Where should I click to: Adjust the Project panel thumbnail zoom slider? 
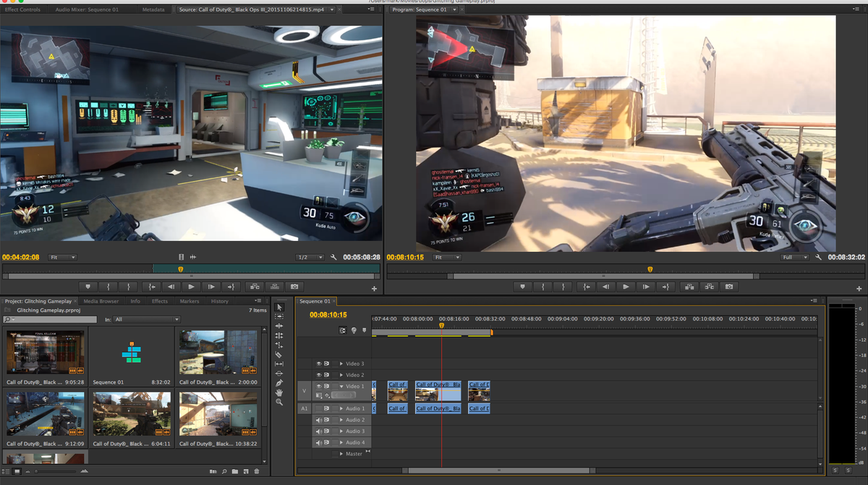click(x=54, y=471)
